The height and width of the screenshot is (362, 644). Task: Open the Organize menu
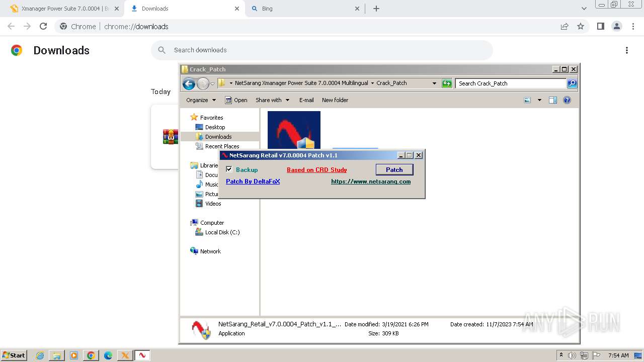(x=201, y=100)
